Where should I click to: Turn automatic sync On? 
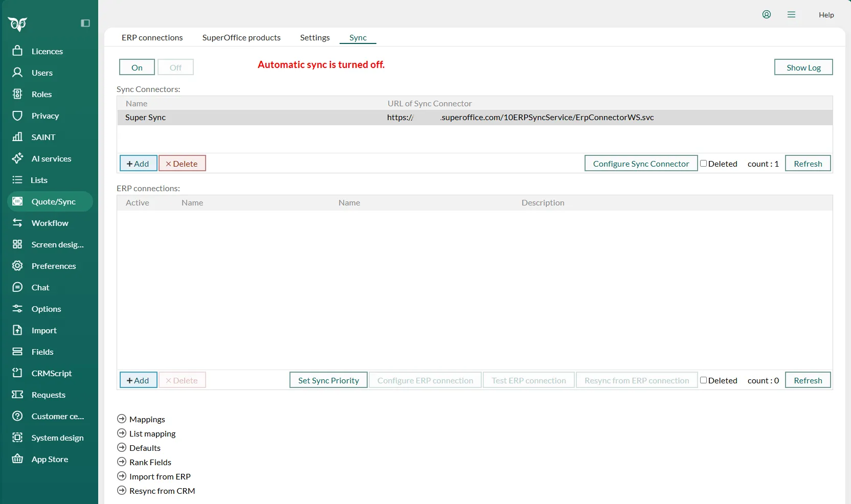137,67
